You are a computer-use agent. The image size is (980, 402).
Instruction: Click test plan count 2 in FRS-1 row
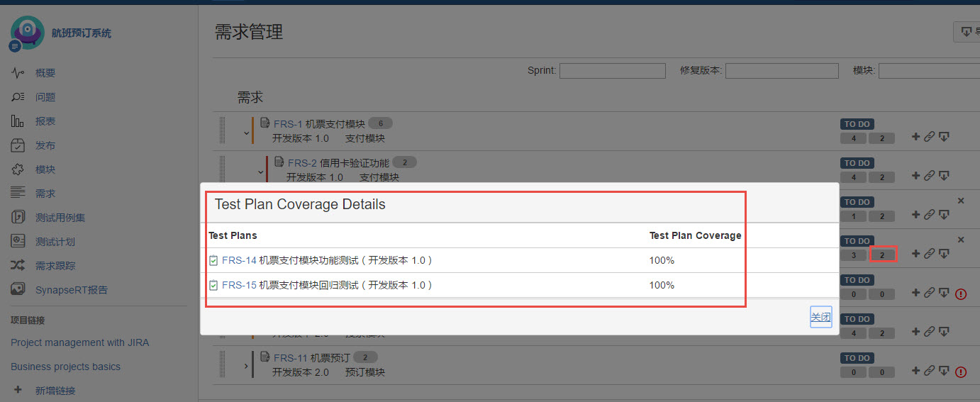882,138
